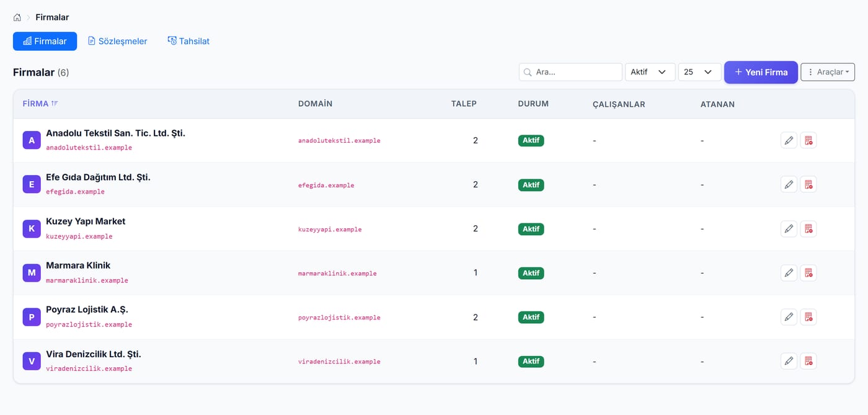Edit Efe Gıda Dağıtım row with pencil

tap(789, 184)
